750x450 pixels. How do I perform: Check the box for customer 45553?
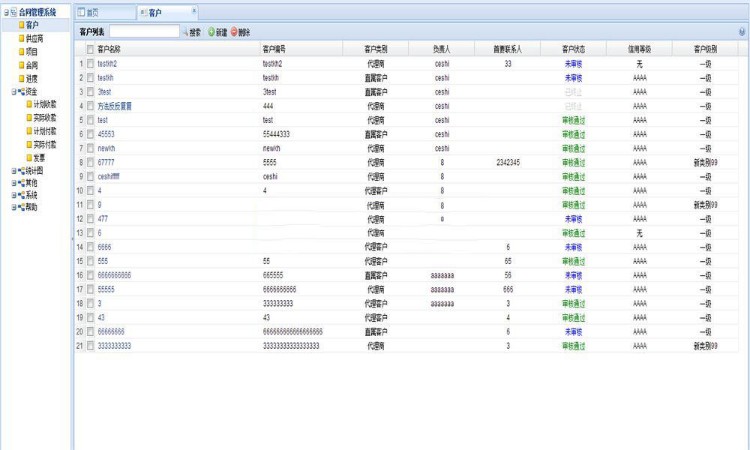coord(90,133)
